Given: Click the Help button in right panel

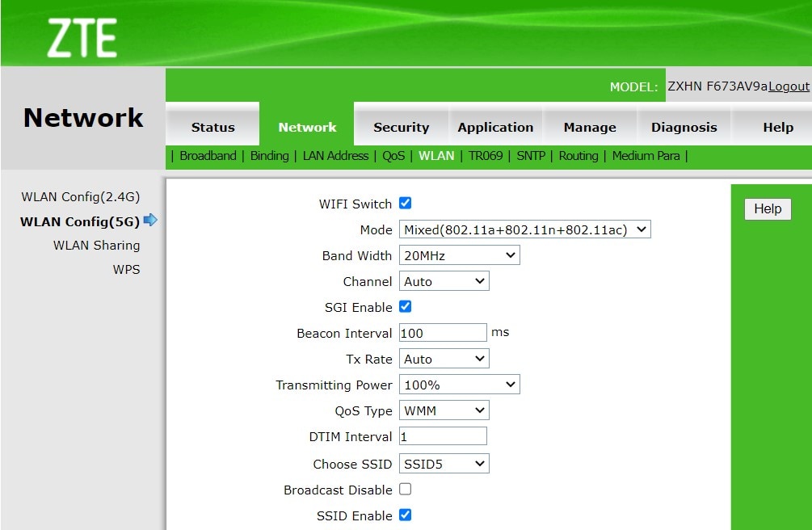Looking at the screenshot, I should pyautogui.click(x=768, y=208).
